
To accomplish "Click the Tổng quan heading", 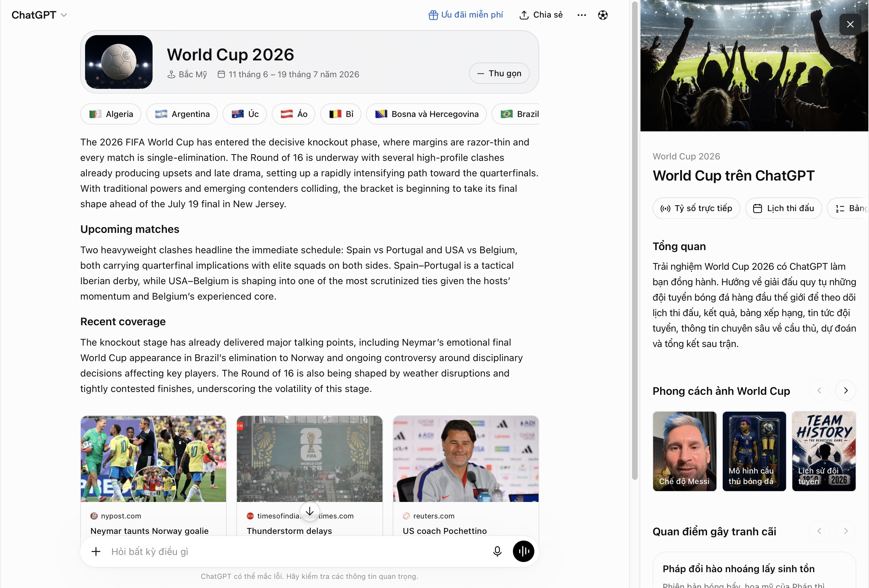I will coord(679,247).
